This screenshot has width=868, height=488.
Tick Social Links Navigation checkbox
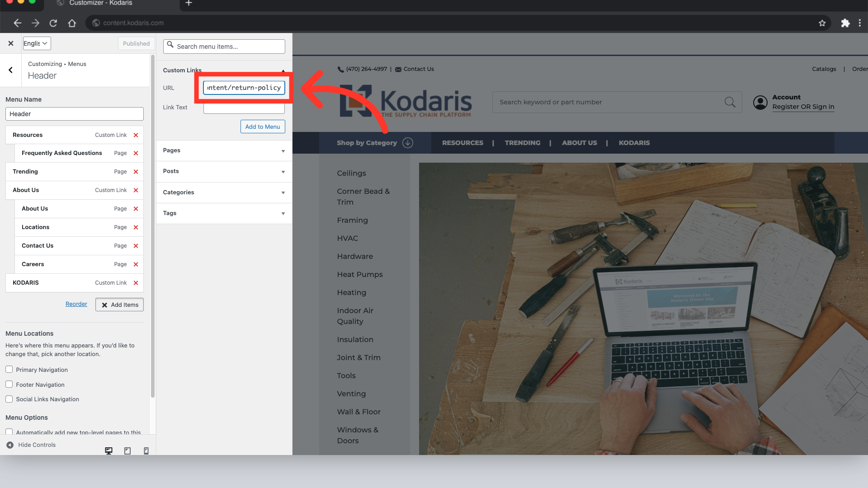pos(9,399)
